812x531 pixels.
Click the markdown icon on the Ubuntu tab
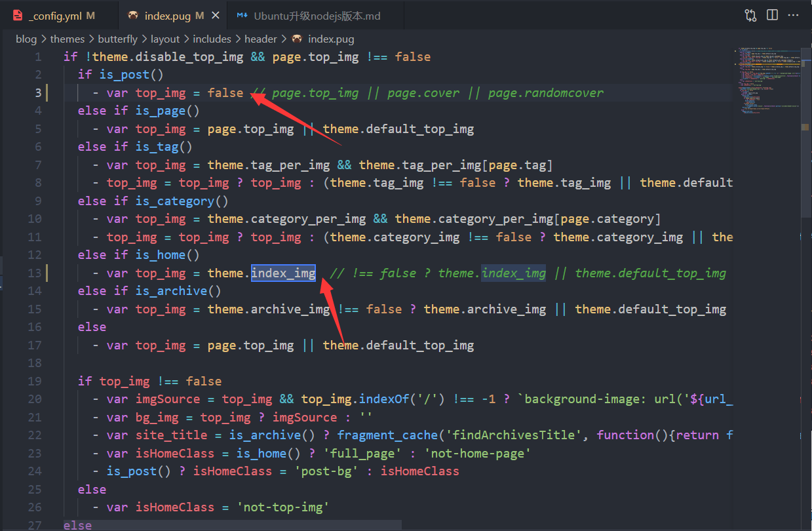click(x=242, y=15)
